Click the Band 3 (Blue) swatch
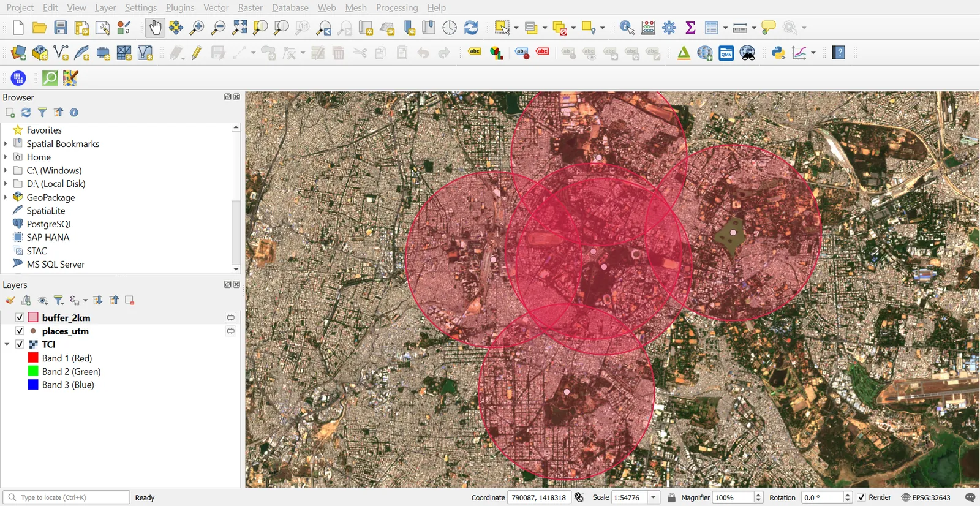 tap(33, 385)
